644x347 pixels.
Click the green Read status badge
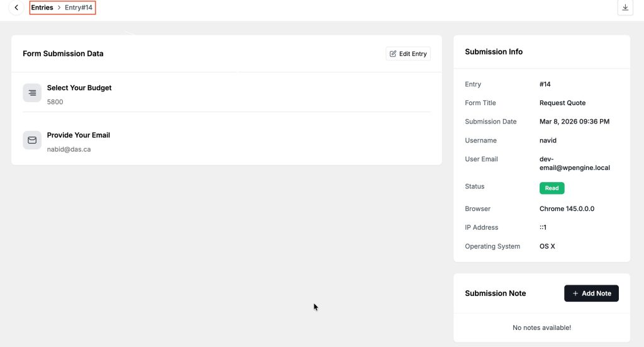[552, 188]
